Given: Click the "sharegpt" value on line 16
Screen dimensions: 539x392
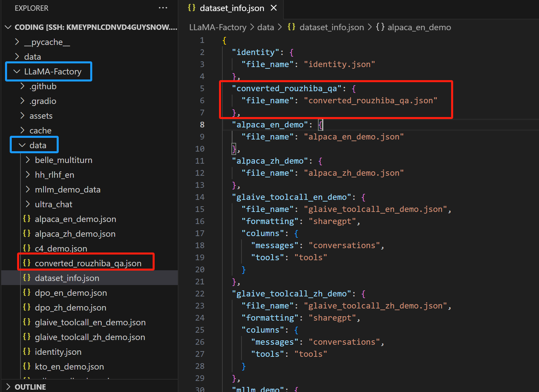Looking at the screenshot, I should tap(332, 221).
